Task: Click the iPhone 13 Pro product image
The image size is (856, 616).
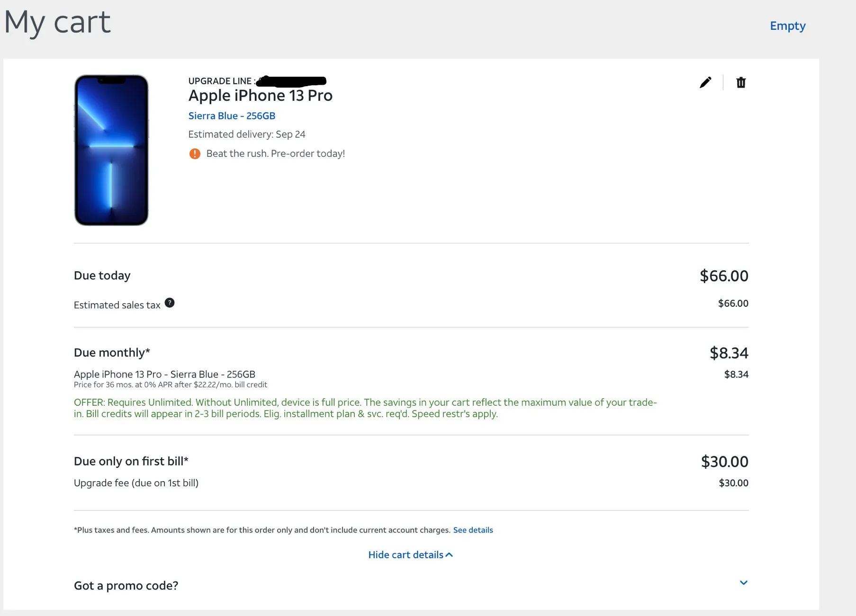Action: coord(111,150)
